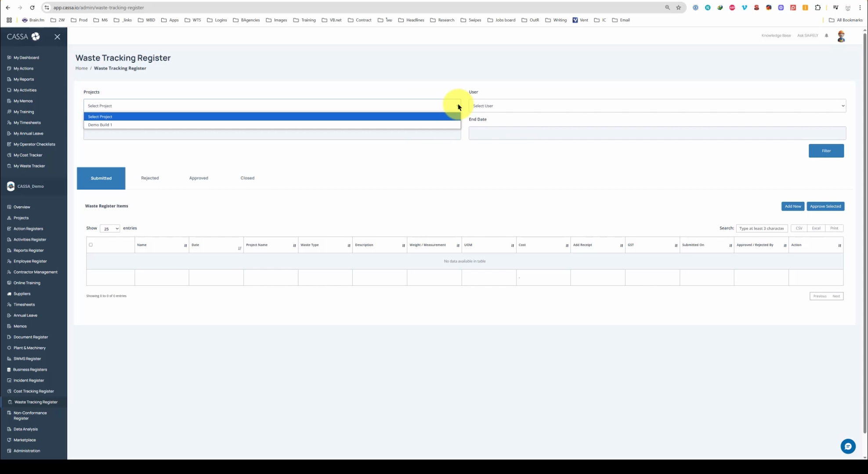Click the notification bell icon
Screen dimensions: 868x474
826,36
